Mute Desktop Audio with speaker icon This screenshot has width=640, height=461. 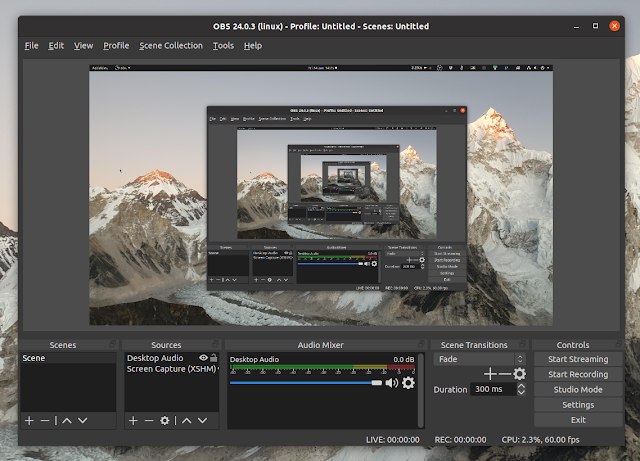391,382
